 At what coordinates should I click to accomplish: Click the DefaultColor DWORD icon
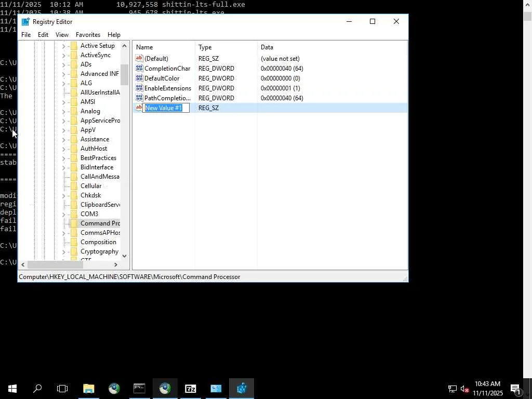pos(139,78)
